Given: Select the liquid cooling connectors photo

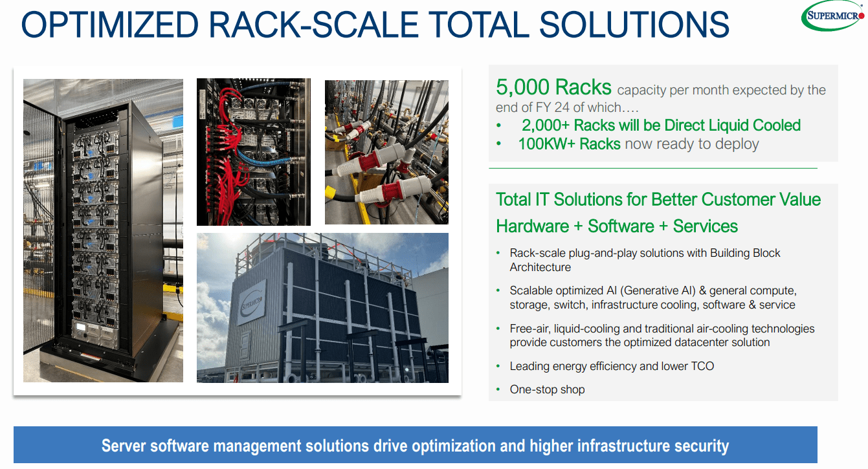Looking at the screenshot, I should coord(386,151).
